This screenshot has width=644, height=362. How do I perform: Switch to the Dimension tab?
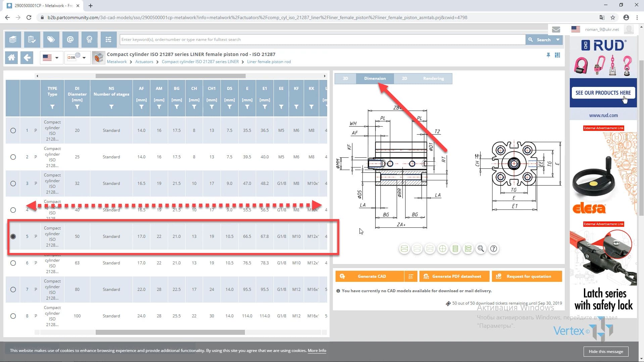[375, 79]
